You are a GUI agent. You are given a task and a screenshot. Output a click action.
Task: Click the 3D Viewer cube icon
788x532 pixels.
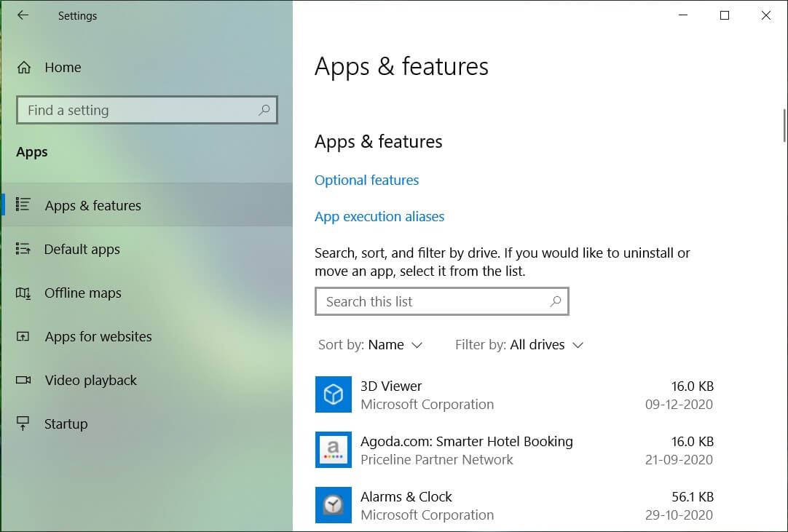(334, 394)
